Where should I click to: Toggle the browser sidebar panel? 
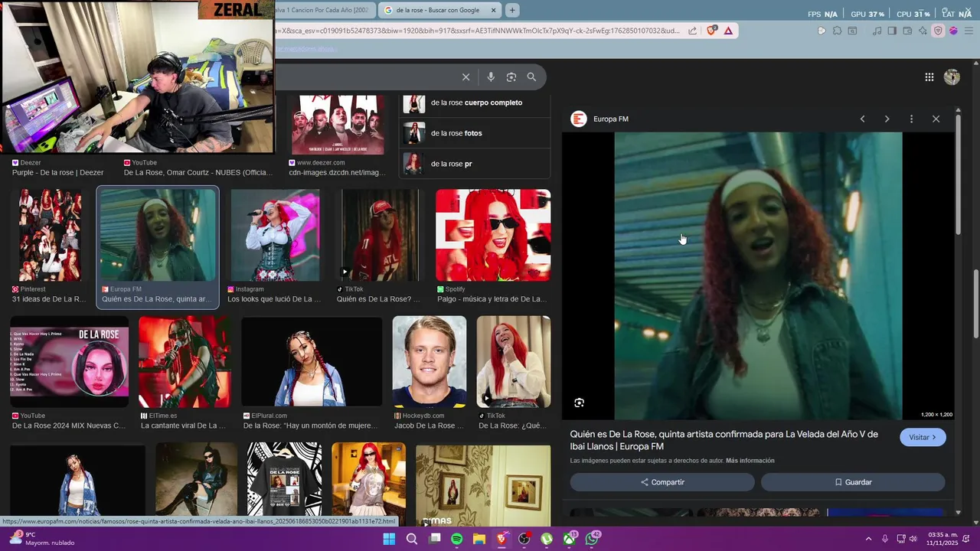(x=892, y=31)
